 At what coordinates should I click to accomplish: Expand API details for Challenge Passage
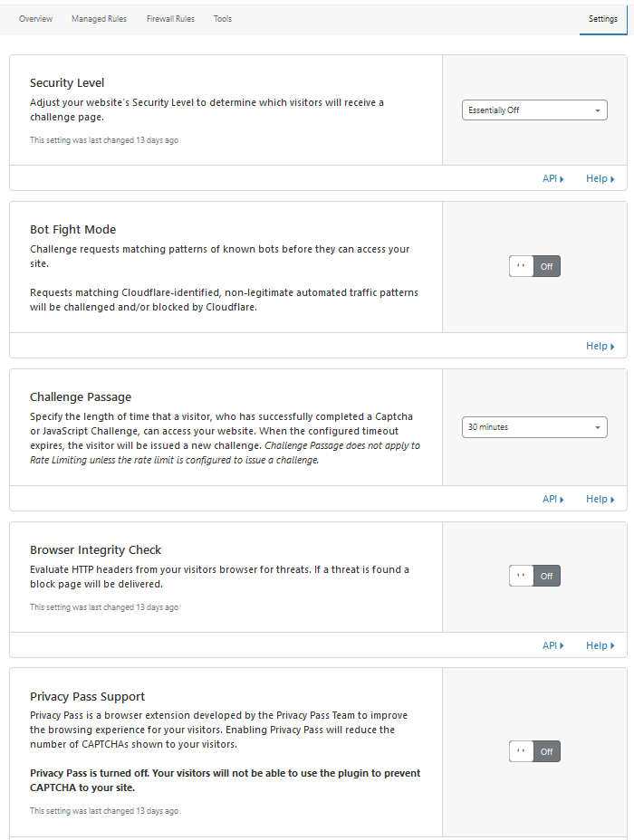(552, 499)
